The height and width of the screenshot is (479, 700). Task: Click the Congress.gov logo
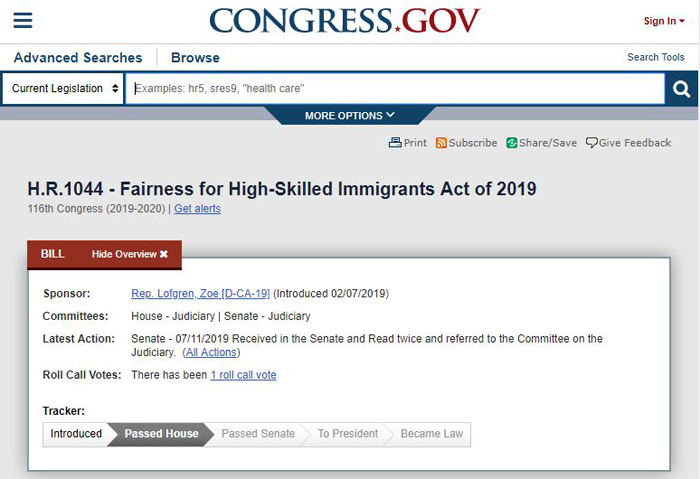[x=344, y=21]
